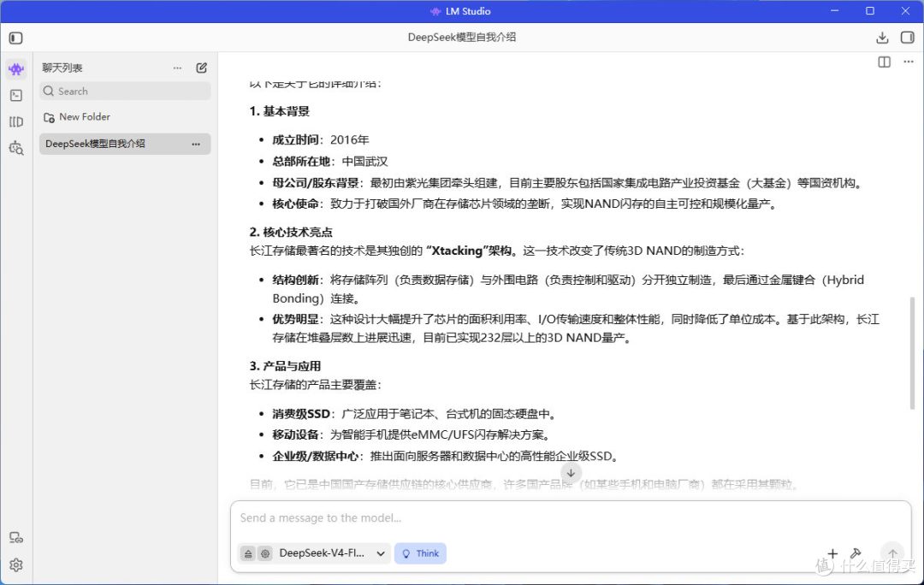This screenshot has width=924, height=585.
Task: Click the text 成立时间: 2016年
Action: point(321,140)
